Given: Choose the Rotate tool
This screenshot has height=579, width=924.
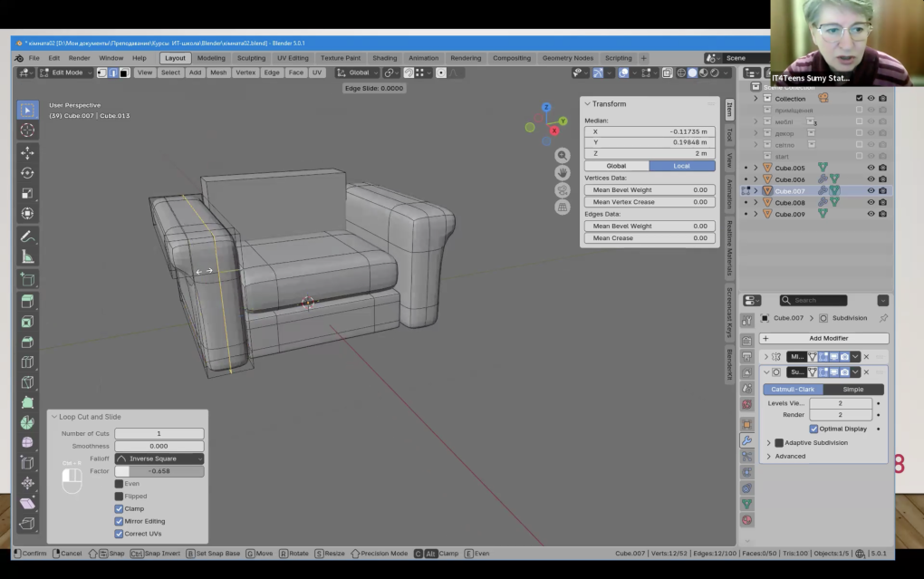Looking at the screenshot, I should click(x=27, y=173).
